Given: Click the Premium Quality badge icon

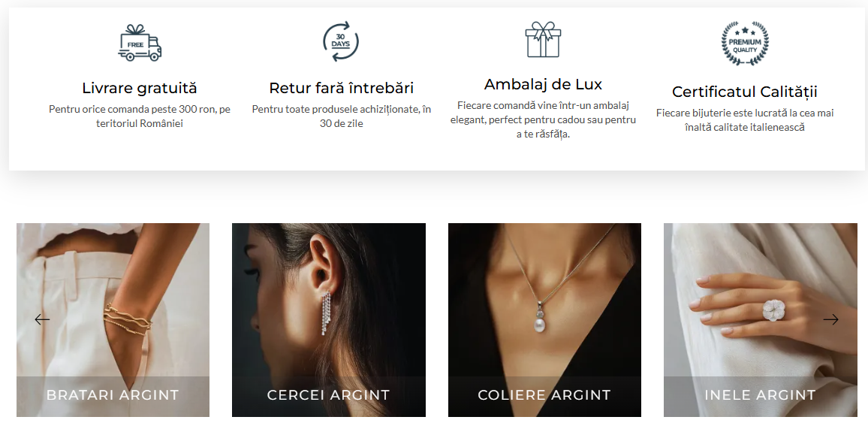Looking at the screenshot, I should pyautogui.click(x=745, y=43).
